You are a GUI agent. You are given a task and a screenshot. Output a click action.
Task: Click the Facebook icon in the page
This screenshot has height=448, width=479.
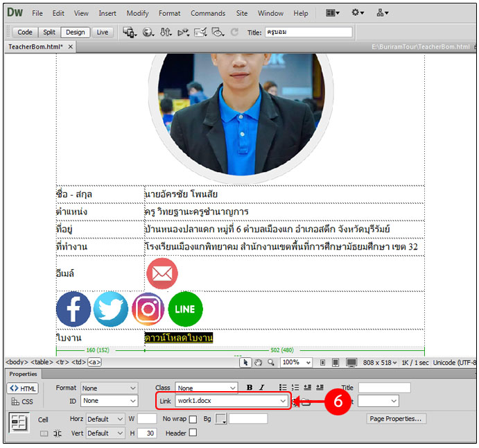[73, 309]
